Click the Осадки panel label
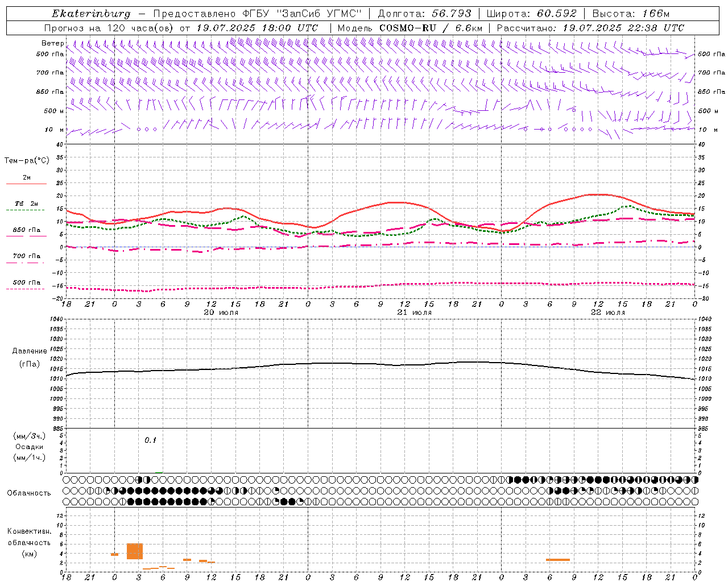 click(30, 447)
